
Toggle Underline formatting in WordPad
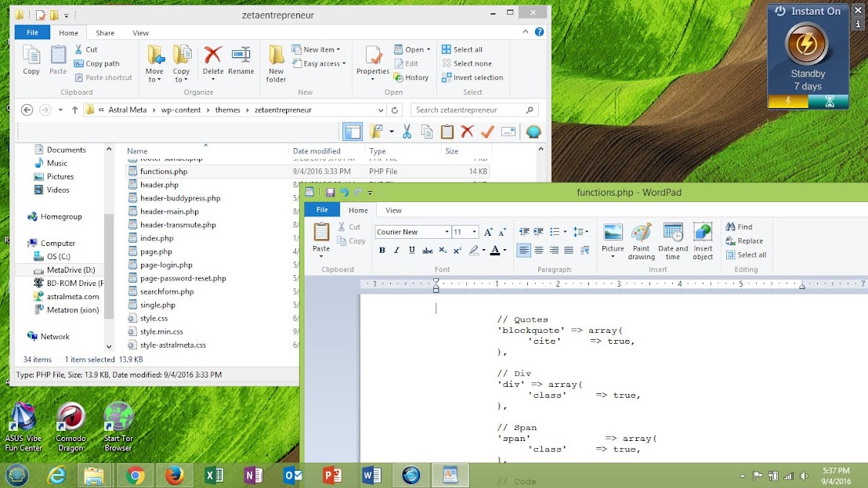(x=411, y=250)
